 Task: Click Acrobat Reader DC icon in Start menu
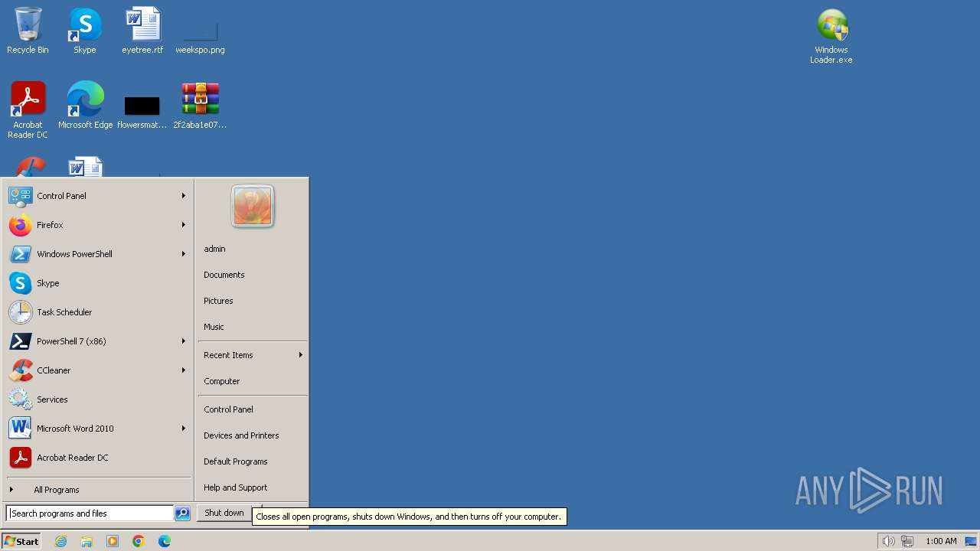coord(20,458)
